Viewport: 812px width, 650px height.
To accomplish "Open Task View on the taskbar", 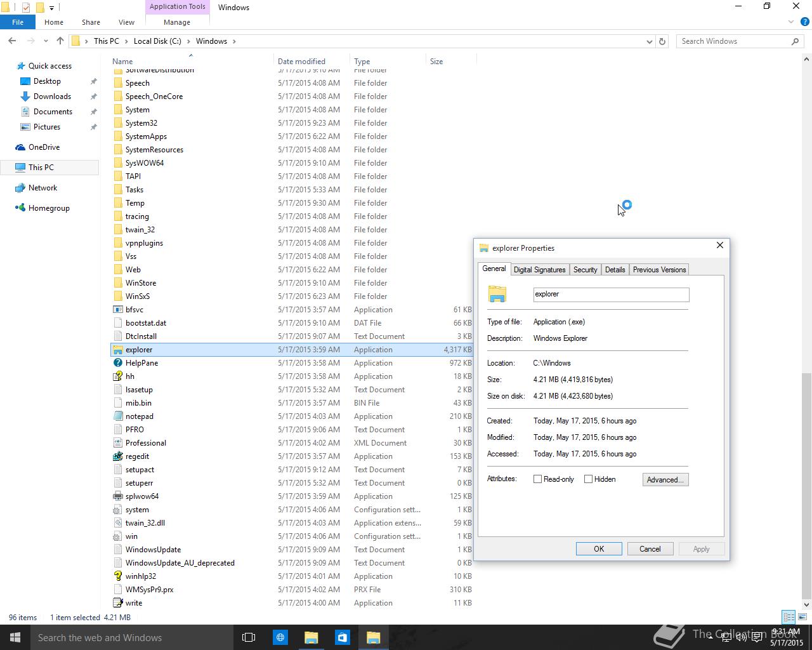I will (249, 637).
